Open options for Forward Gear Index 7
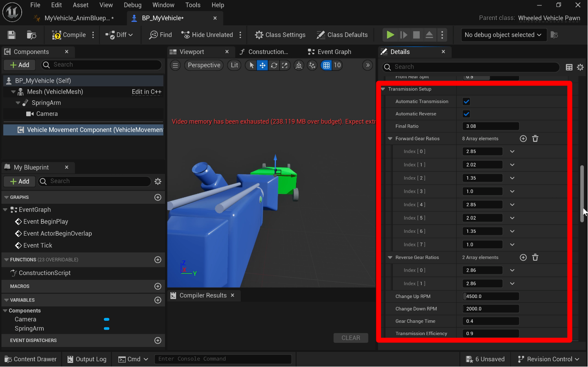The width and height of the screenshot is (588, 367). (x=512, y=245)
